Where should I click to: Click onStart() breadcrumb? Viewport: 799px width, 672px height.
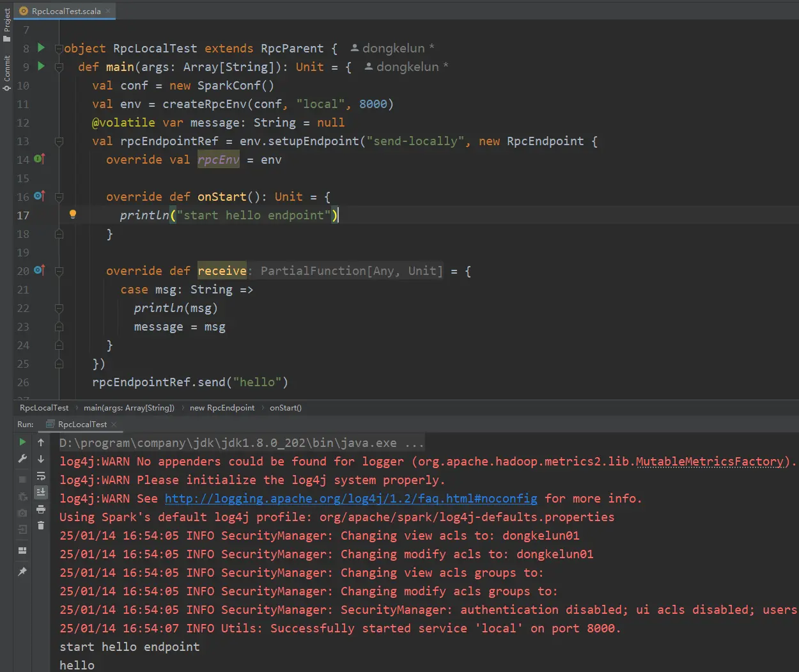pos(286,408)
